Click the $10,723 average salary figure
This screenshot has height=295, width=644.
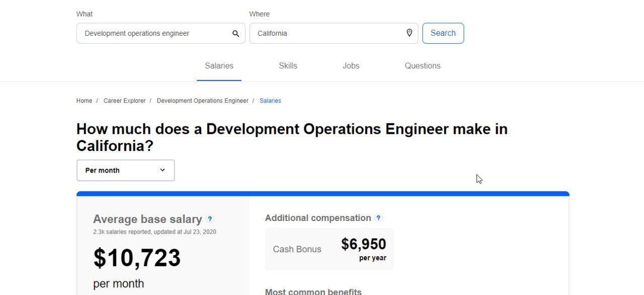click(x=137, y=258)
